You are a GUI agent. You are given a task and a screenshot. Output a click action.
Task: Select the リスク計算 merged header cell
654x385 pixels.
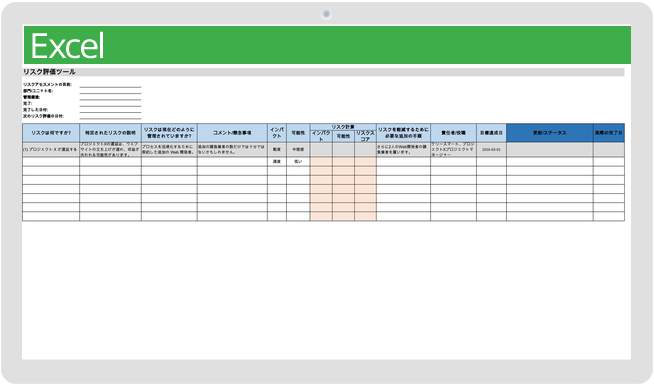click(343, 127)
